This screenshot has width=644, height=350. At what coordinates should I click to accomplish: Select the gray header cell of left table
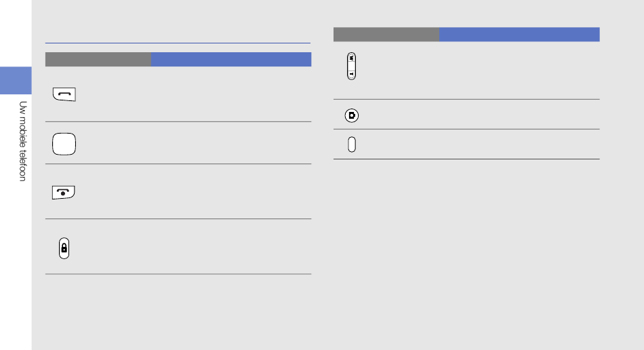(x=98, y=59)
